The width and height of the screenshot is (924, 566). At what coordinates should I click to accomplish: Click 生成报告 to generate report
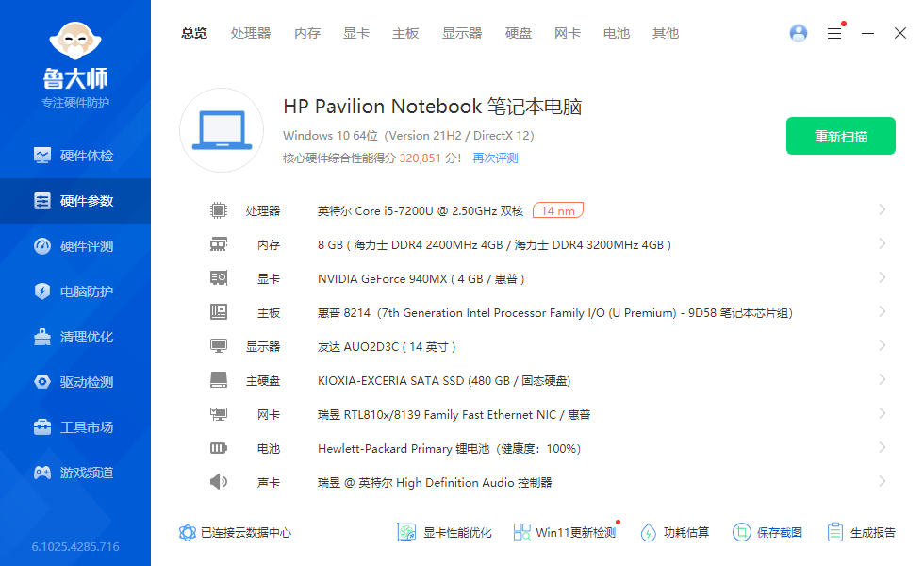coord(862,532)
